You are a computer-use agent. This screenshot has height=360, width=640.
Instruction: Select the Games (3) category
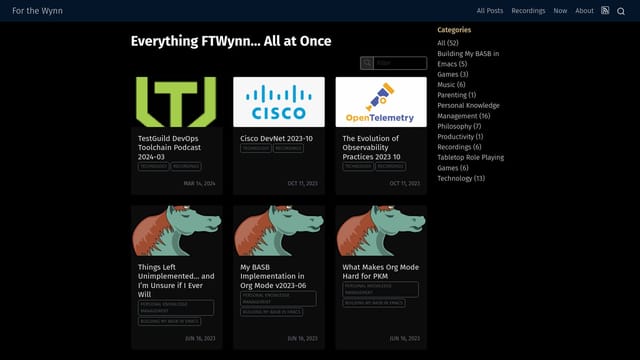pos(453,74)
